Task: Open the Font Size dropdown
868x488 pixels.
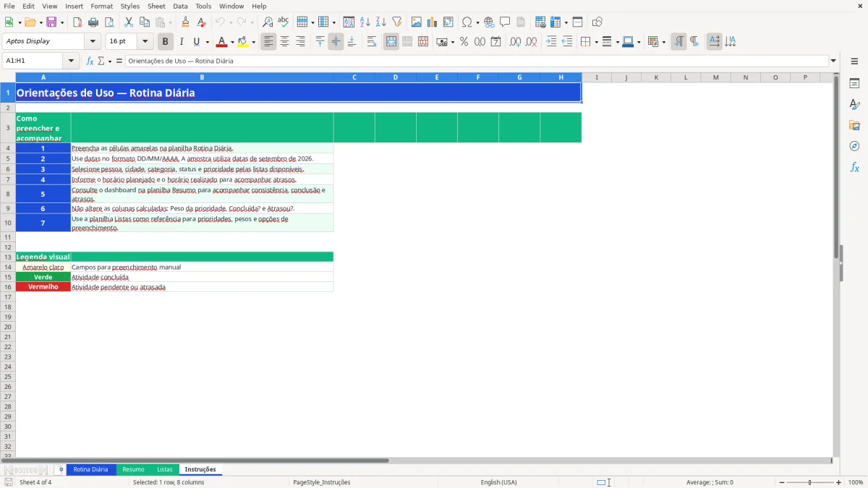Action: (145, 42)
